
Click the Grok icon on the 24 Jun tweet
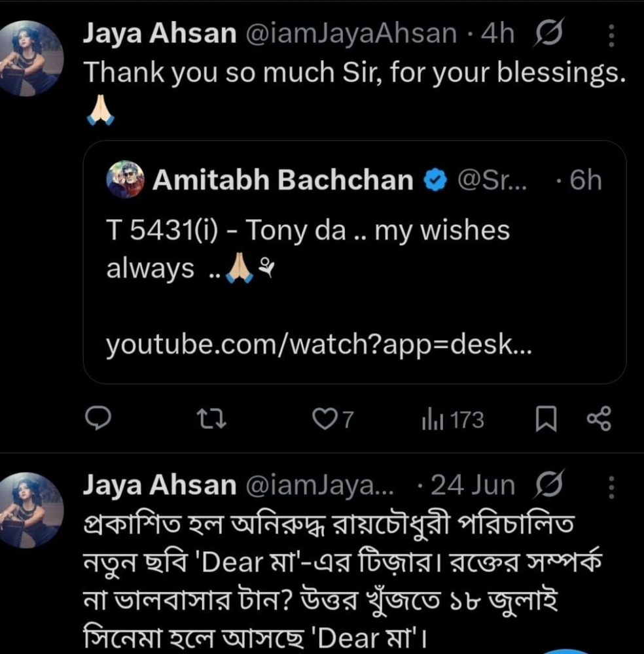point(548,487)
